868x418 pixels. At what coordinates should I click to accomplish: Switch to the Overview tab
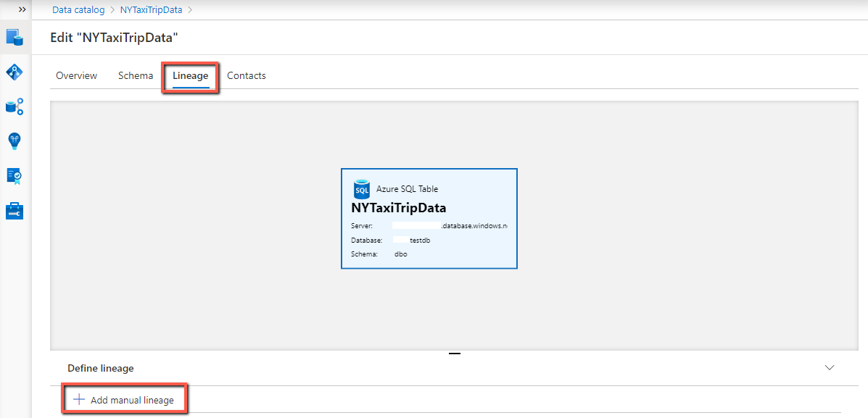[76, 75]
